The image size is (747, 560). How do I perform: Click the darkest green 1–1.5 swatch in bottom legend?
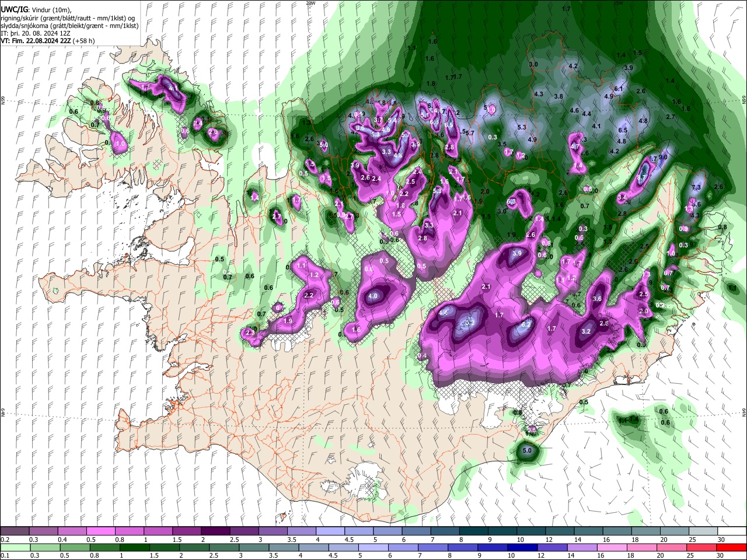(134, 548)
